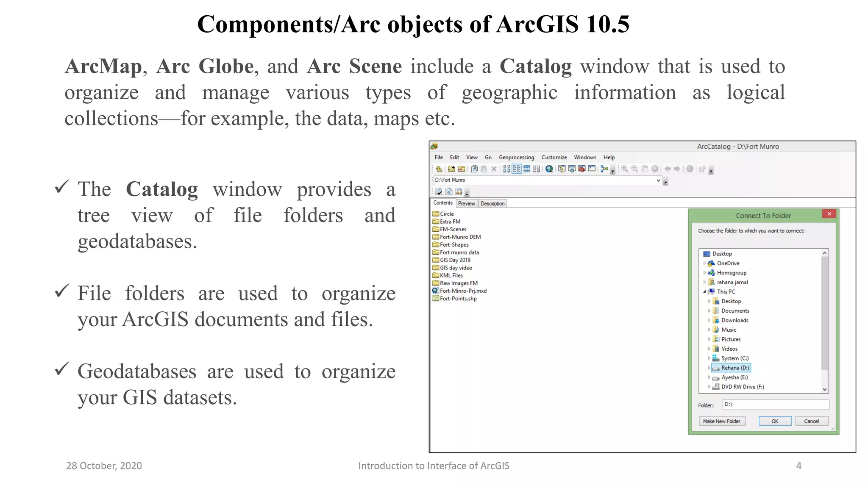Open the Windows menu

(585, 158)
